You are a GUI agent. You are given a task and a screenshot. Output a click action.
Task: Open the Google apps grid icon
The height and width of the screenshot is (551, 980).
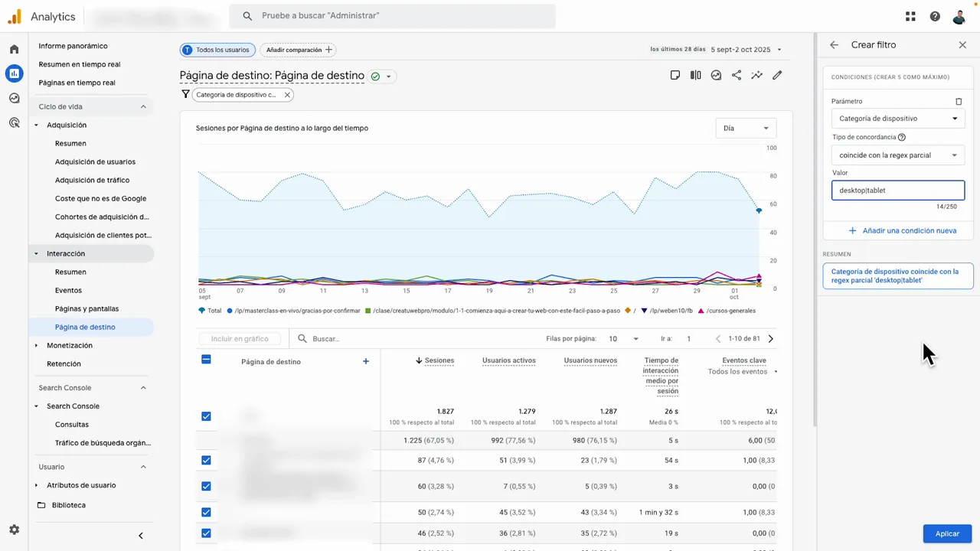pos(910,16)
